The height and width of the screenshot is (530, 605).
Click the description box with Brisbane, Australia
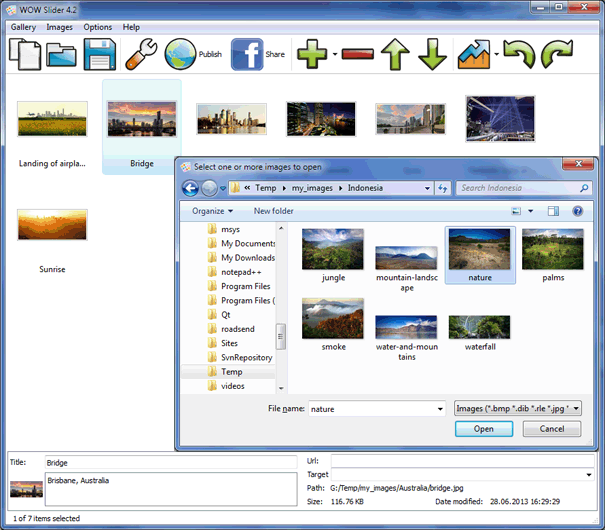point(171,489)
